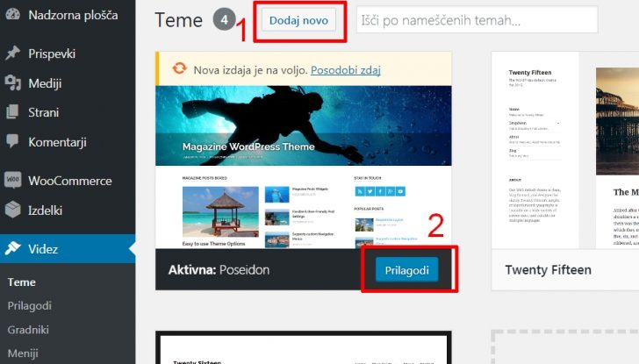Open the Twenty Sixteen theme preview
The height and width of the screenshot is (364, 639).
pos(304,348)
